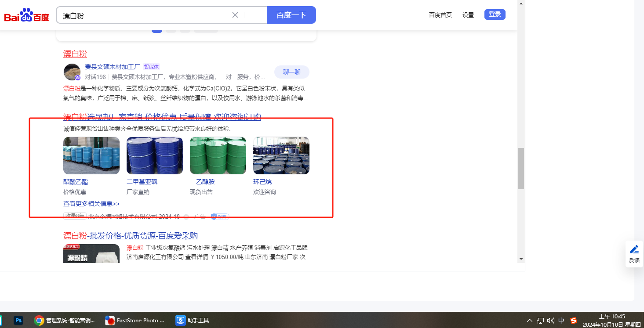Open 助手工具 in the taskbar

[193, 321]
